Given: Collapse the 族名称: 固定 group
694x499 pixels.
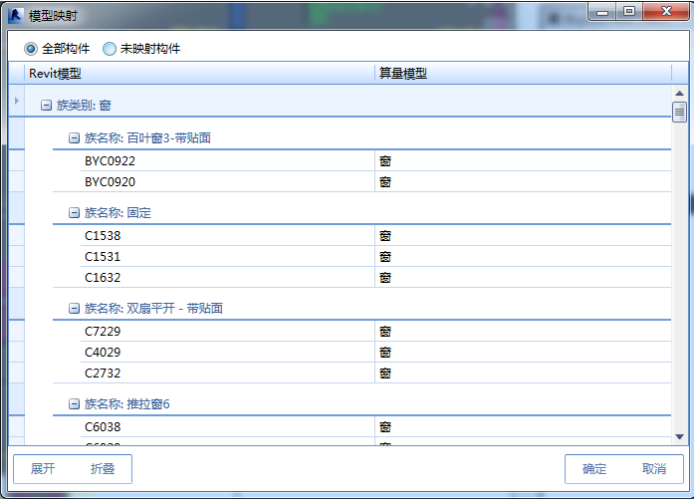Looking at the screenshot, I should (x=74, y=213).
